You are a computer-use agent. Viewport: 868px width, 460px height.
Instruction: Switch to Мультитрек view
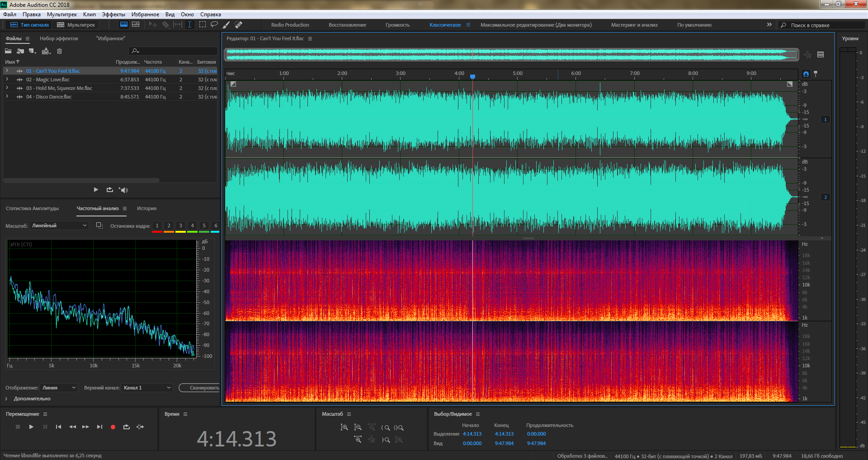pos(76,25)
